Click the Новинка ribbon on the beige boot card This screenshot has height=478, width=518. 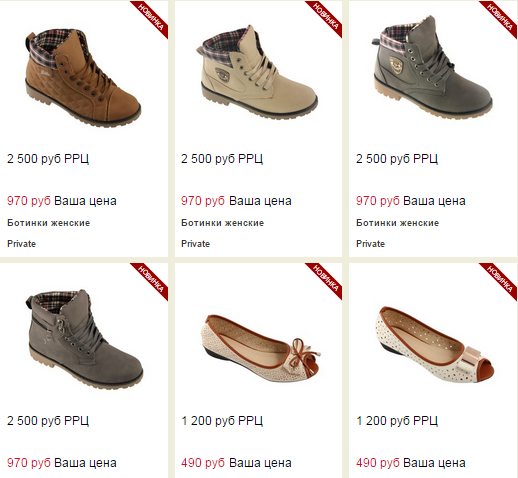327,16
